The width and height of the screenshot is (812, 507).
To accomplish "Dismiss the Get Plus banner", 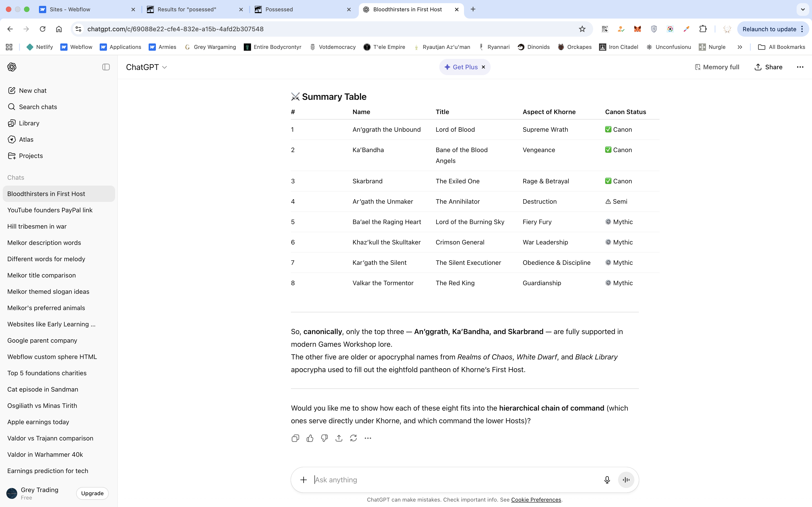I will click(x=483, y=67).
